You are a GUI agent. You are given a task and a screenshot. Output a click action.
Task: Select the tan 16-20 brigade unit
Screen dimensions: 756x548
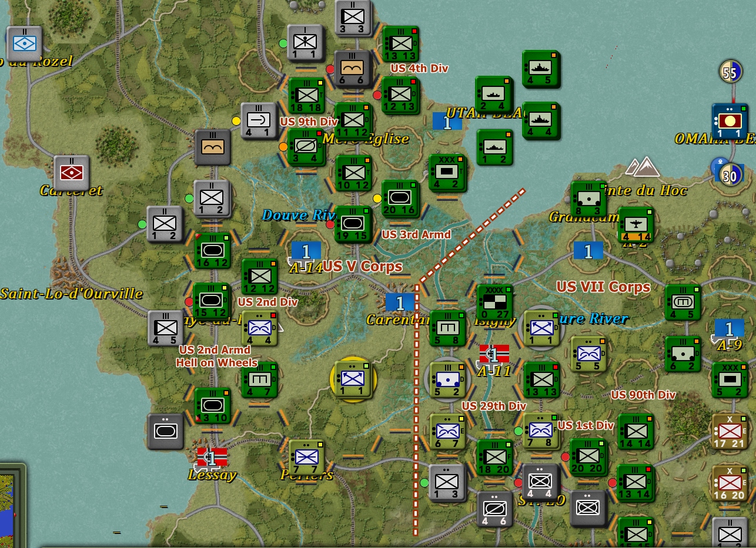click(x=729, y=483)
